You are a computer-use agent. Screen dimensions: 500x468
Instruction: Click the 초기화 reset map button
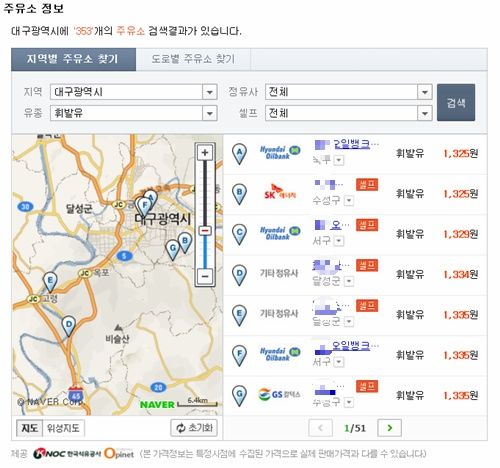194,428
